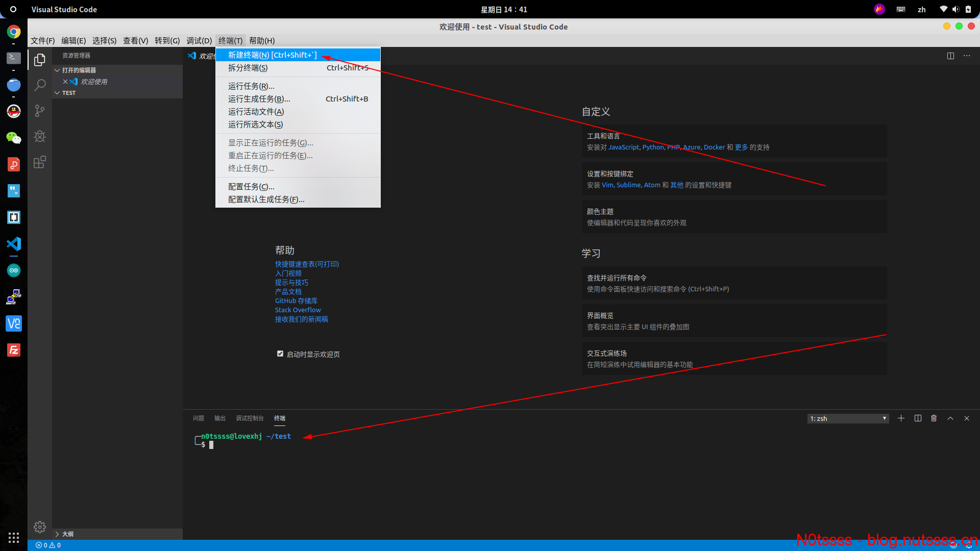
Task: Choose 配置默认生成任务(F)... menu entry
Action: point(298,199)
